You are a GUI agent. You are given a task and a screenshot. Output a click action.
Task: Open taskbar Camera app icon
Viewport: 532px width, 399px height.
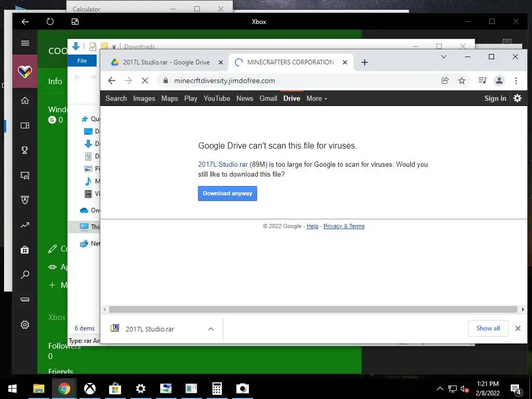242,389
